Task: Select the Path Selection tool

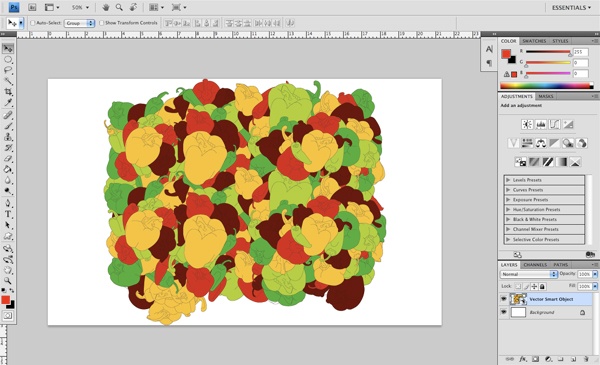Action: pos(8,225)
